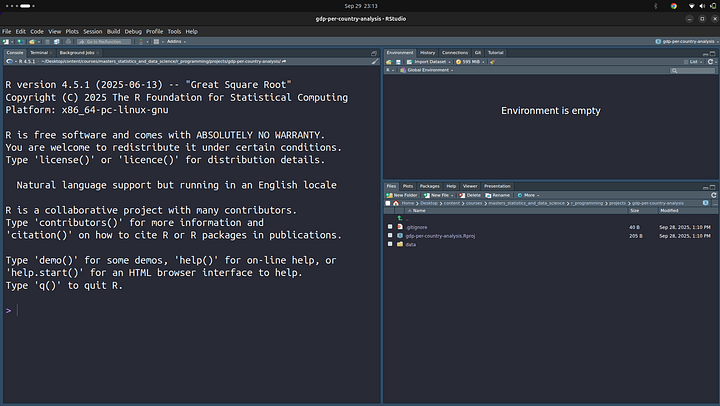Open the clock showing Sep 29 23:13

361,6
